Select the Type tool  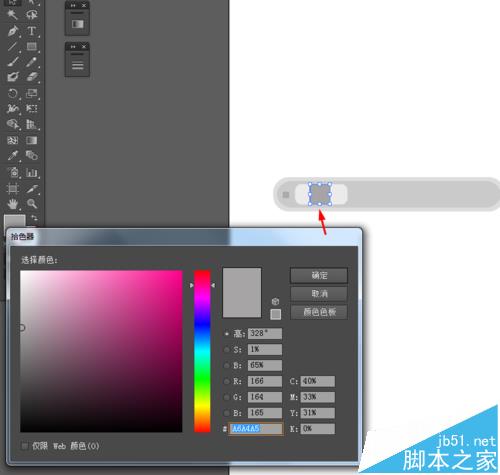[32, 31]
